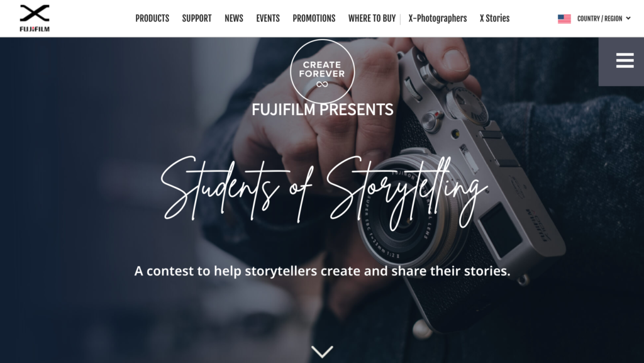Open the Where to Buy page
Screen dimensions: 644x363
pos(372,18)
